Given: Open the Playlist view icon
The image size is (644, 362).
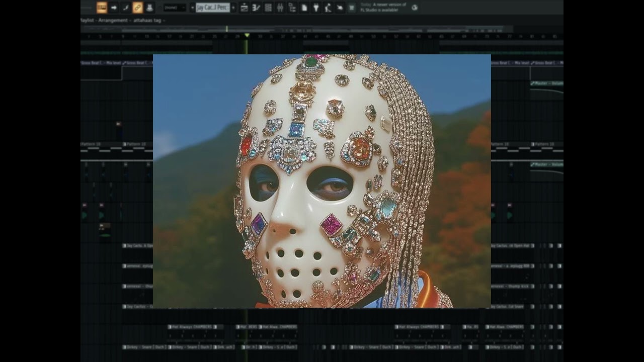Looking at the screenshot, I should pos(245,8).
